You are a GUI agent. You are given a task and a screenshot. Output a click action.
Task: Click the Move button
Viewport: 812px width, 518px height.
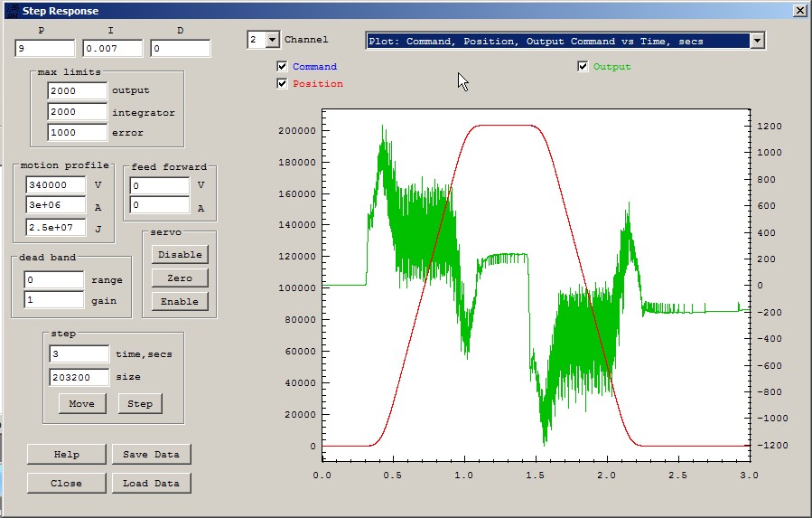tap(81, 403)
